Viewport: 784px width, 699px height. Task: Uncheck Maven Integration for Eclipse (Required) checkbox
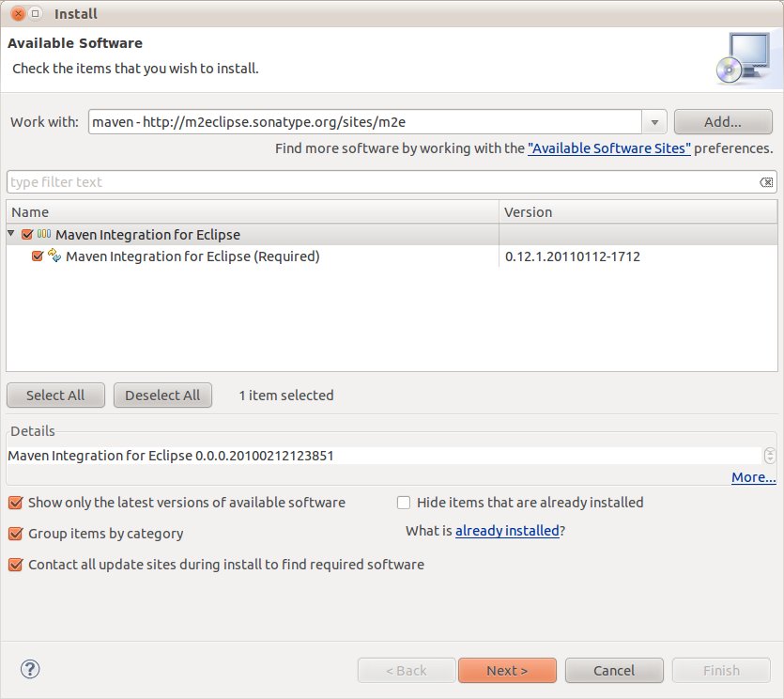pyautogui.click(x=38, y=256)
